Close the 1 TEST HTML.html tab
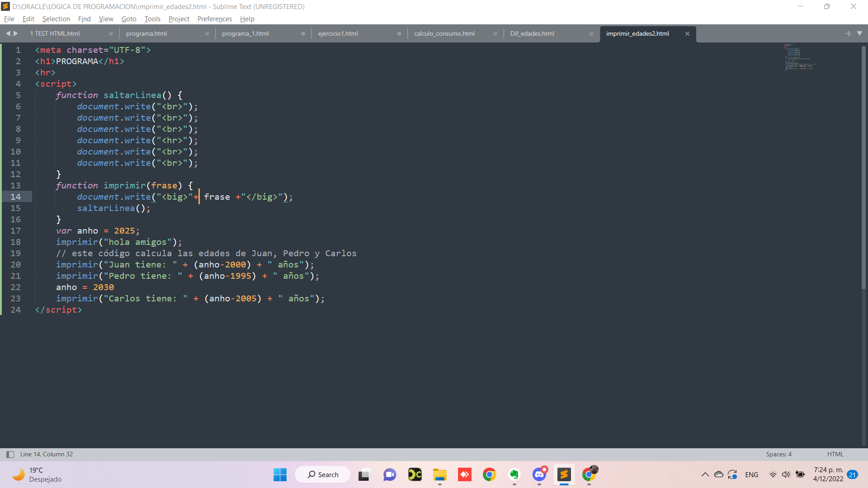868x488 pixels. pyautogui.click(x=111, y=34)
